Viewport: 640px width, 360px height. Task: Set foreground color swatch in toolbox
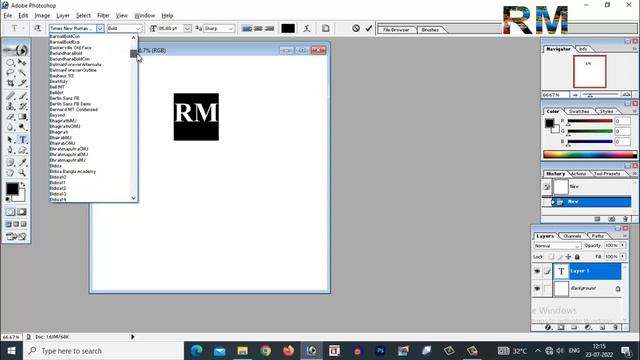(12, 189)
